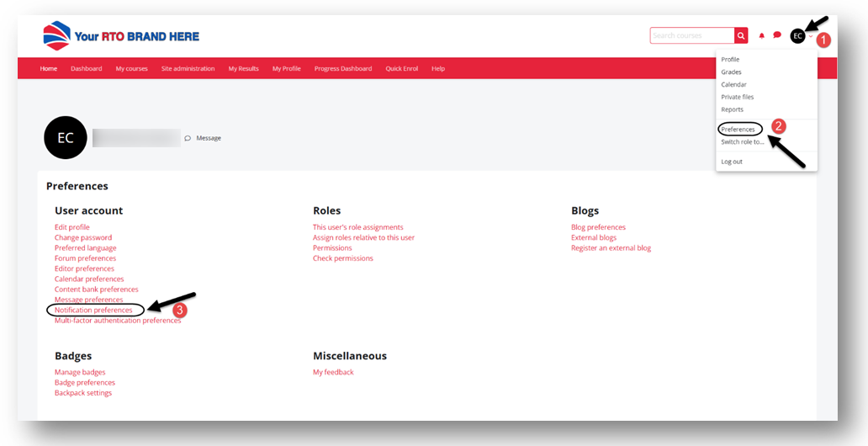Click the red search magnifier button

[x=741, y=35]
